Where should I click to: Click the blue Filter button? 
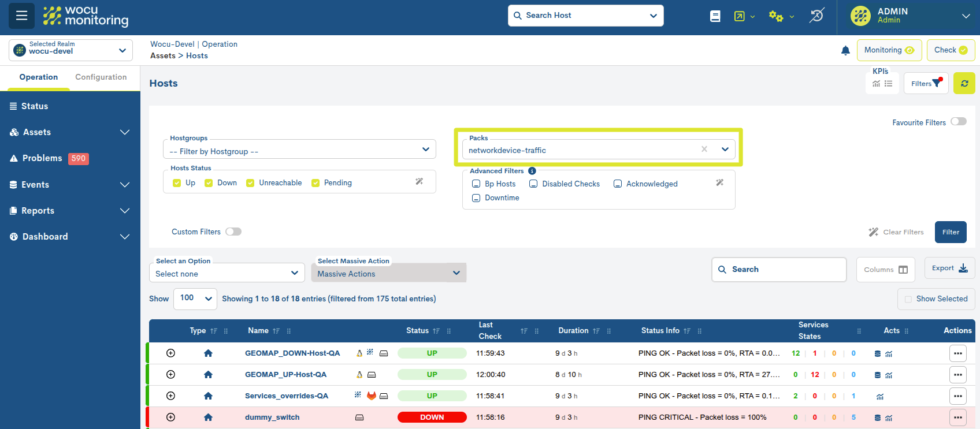tap(950, 232)
